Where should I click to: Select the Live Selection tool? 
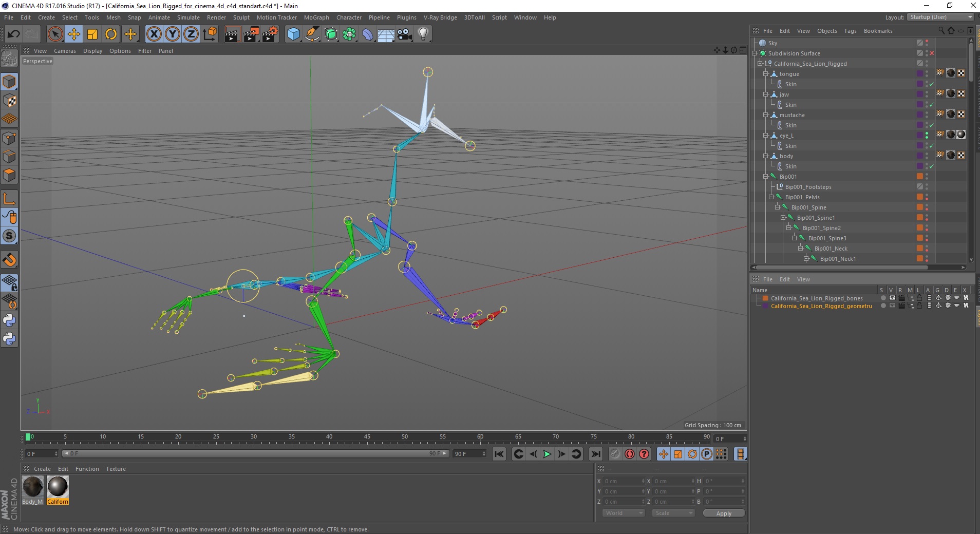point(55,34)
